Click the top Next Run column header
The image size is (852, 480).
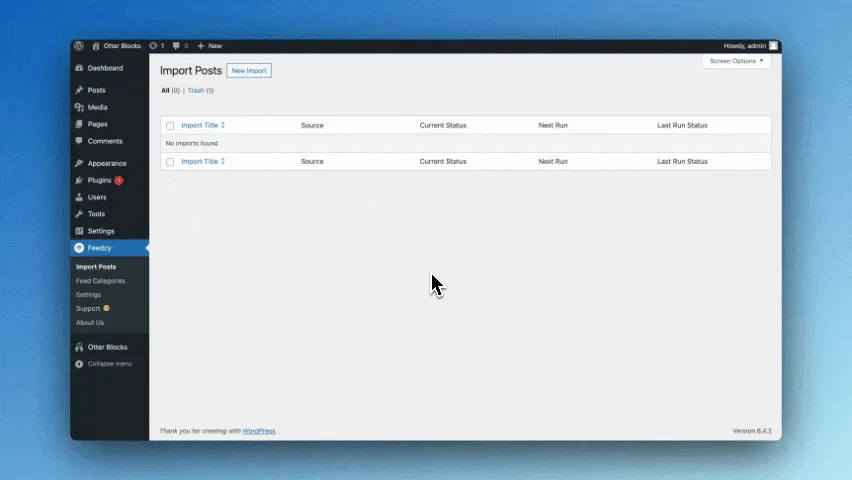pos(553,125)
